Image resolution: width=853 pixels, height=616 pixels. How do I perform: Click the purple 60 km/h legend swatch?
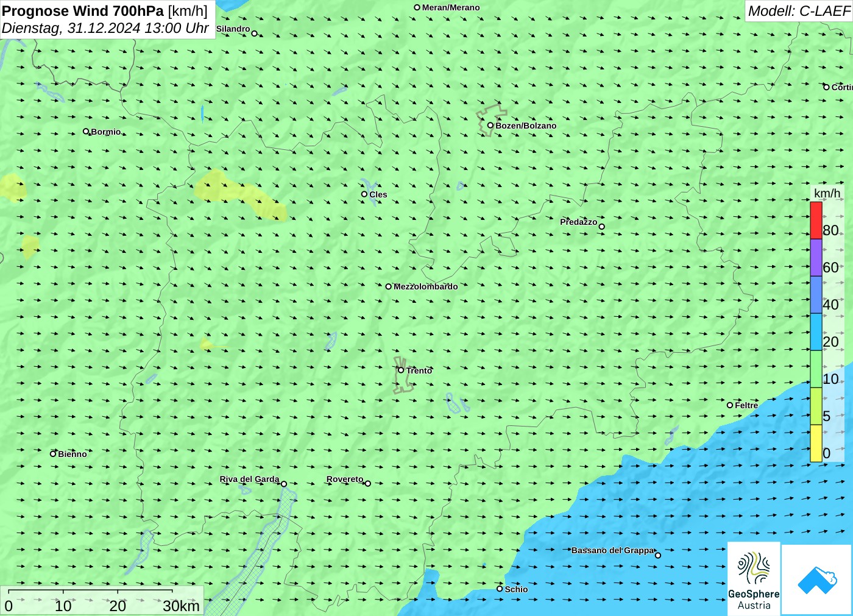pyautogui.click(x=816, y=257)
